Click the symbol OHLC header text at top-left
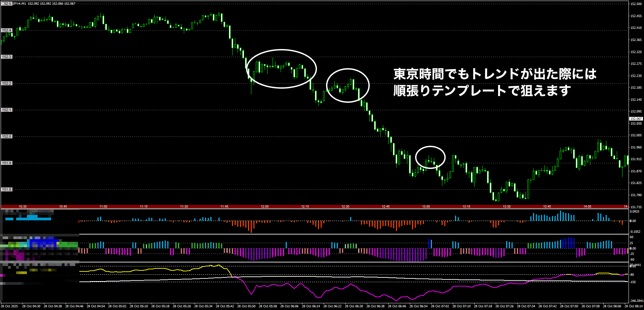Image resolution: width=644 pixels, height=310 pixels. pos(44,4)
